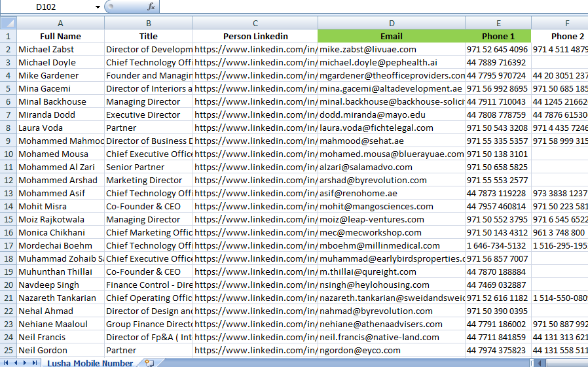Select column A header
Viewport: 588px width, 367px height.
tap(60, 23)
